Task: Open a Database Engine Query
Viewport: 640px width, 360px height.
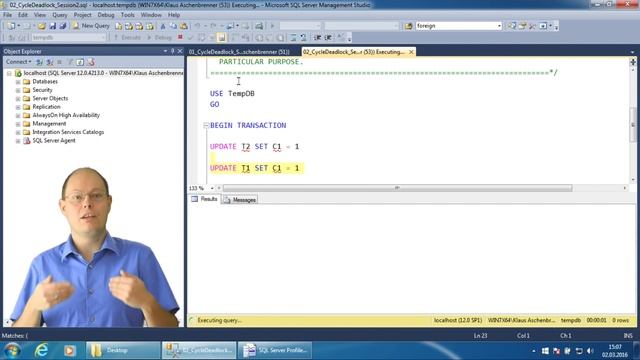Action: coord(118,26)
